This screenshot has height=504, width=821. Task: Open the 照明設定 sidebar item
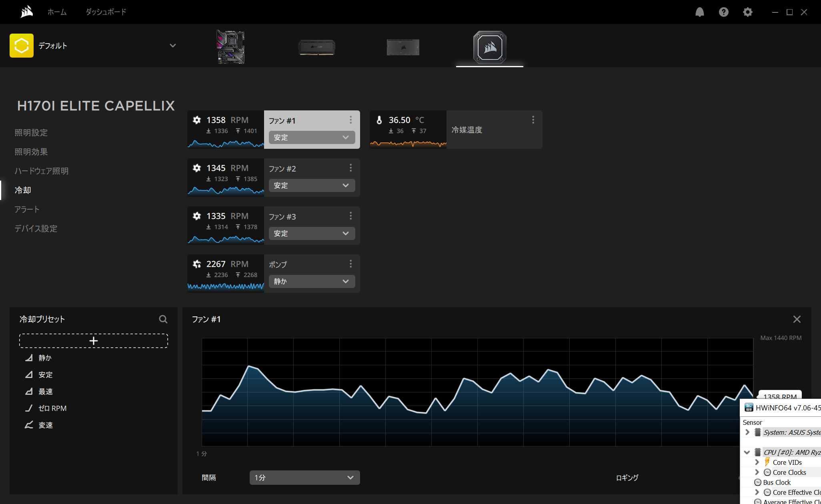coord(31,133)
